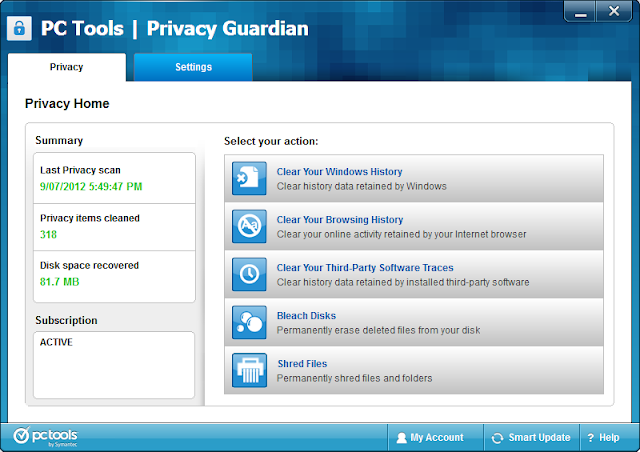Viewport: 640px width, 452px height.
Task: Click the padlock app icon in title bar
Action: tap(19, 28)
